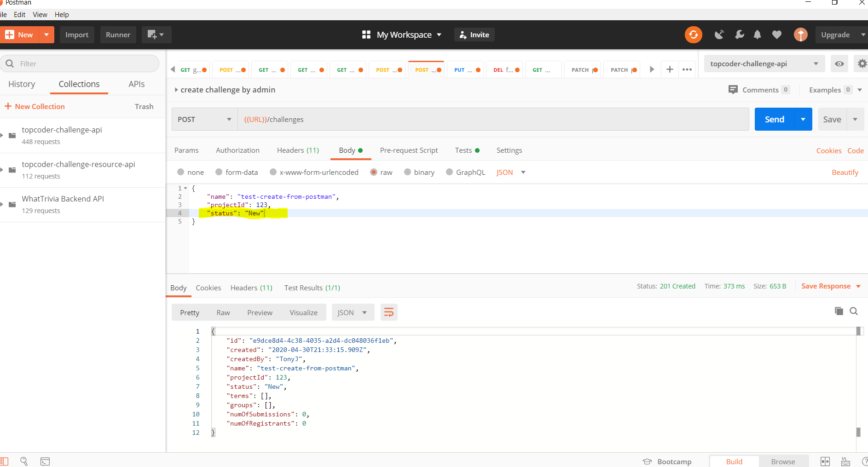
Task: Toggle word wrap in response
Action: point(389,312)
